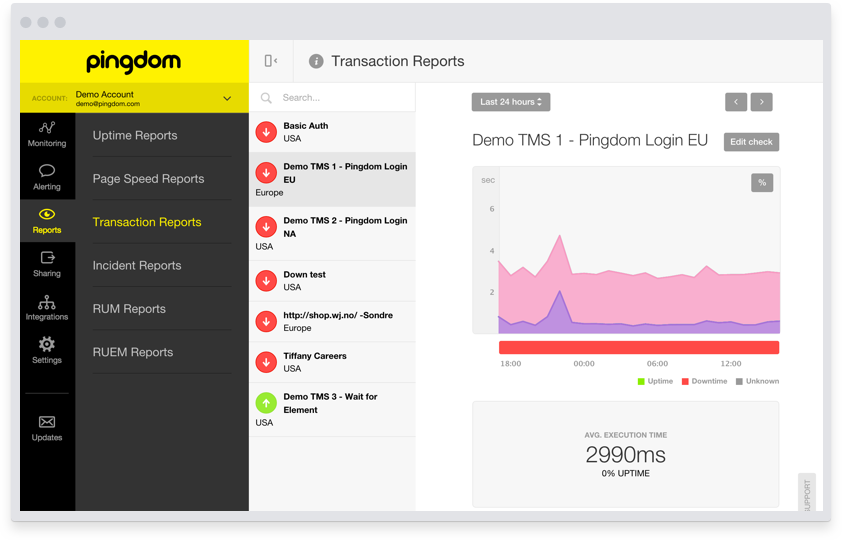This screenshot has height=540, width=842.
Task: Open Incident Reports menu item
Action: click(x=137, y=265)
